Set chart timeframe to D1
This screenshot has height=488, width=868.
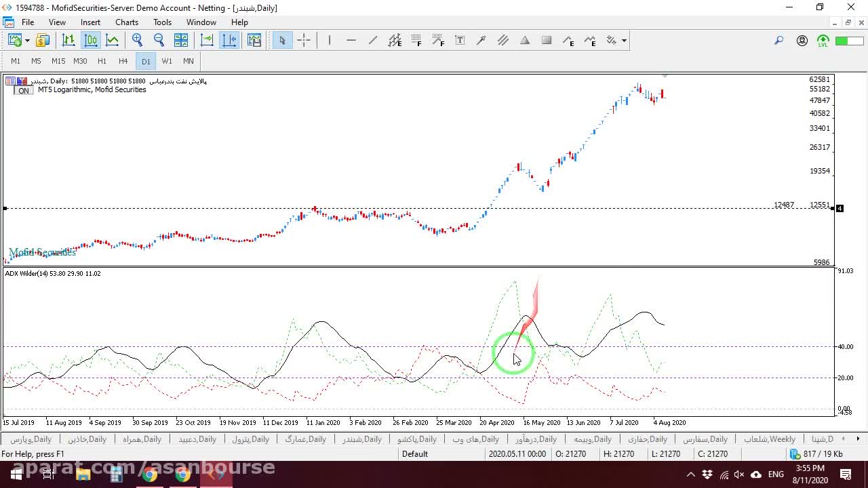(x=146, y=61)
